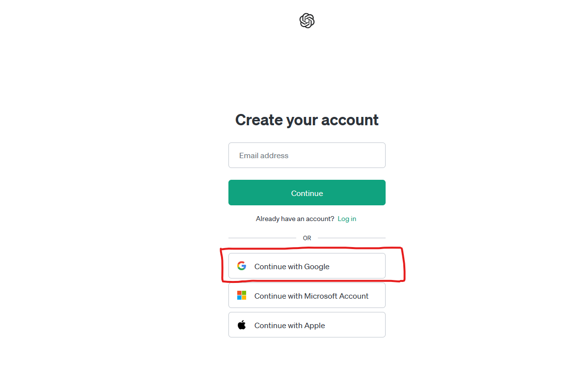The width and height of the screenshot is (588, 391).
Task: Click the "OR" divider label
Action: [x=307, y=238]
